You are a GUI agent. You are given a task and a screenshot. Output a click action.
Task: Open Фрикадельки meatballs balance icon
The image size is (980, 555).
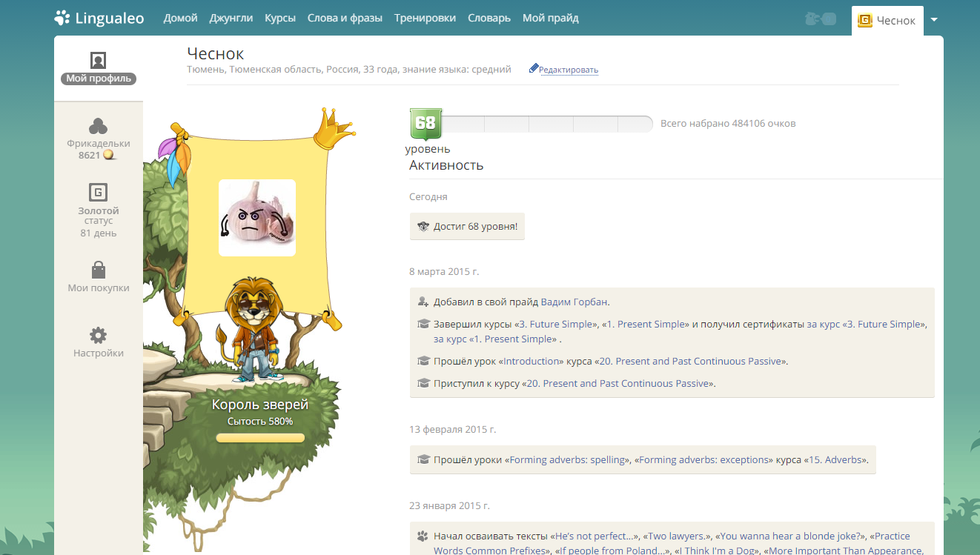tap(99, 126)
